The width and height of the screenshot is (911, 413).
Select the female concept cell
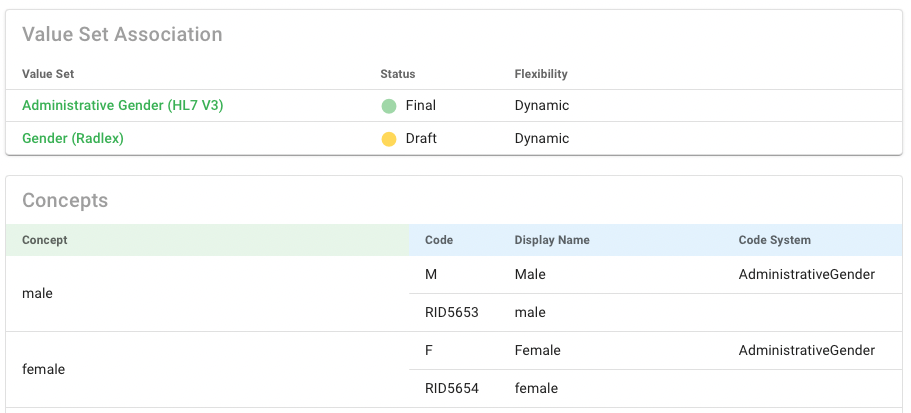click(x=43, y=370)
